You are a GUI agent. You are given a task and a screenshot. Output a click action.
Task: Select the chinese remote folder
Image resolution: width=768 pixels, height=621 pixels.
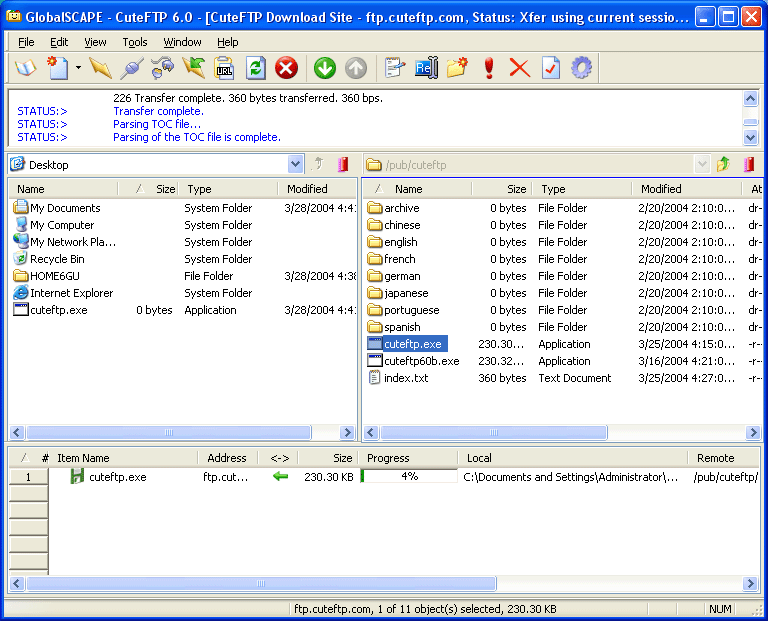point(394,225)
